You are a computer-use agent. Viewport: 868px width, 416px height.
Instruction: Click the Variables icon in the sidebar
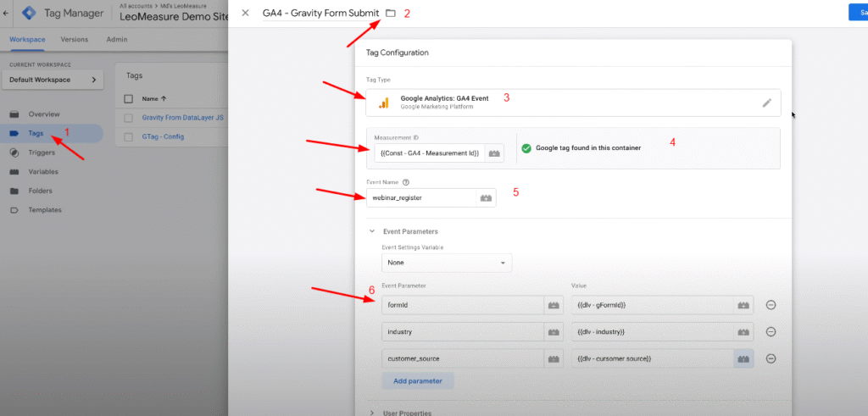(x=14, y=171)
